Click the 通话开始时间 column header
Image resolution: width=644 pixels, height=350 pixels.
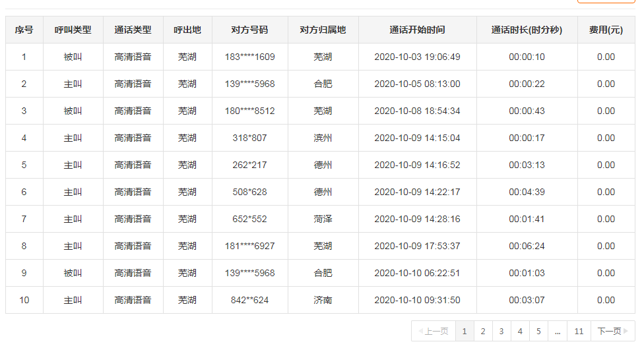click(x=417, y=30)
